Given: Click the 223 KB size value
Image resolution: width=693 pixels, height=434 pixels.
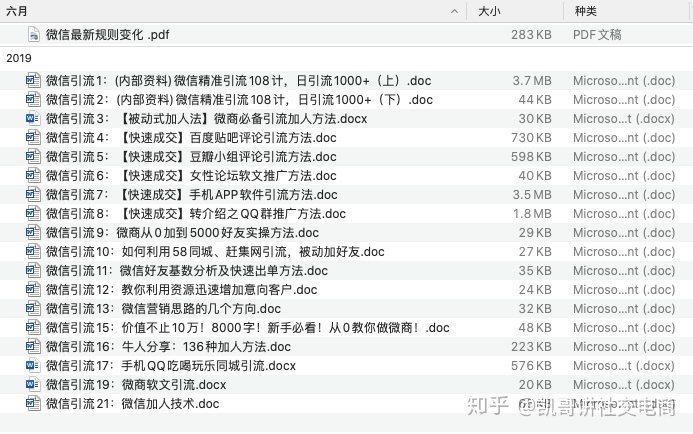Looking at the screenshot, I should click(531, 346).
